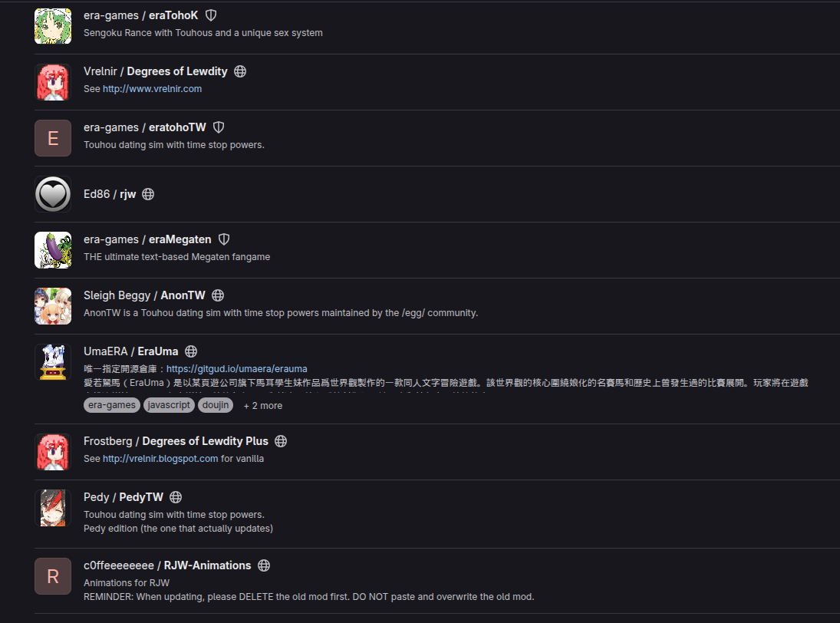Click globe icon beside Degrees of Lewdity Plus
The image size is (840, 623).
click(x=281, y=441)
